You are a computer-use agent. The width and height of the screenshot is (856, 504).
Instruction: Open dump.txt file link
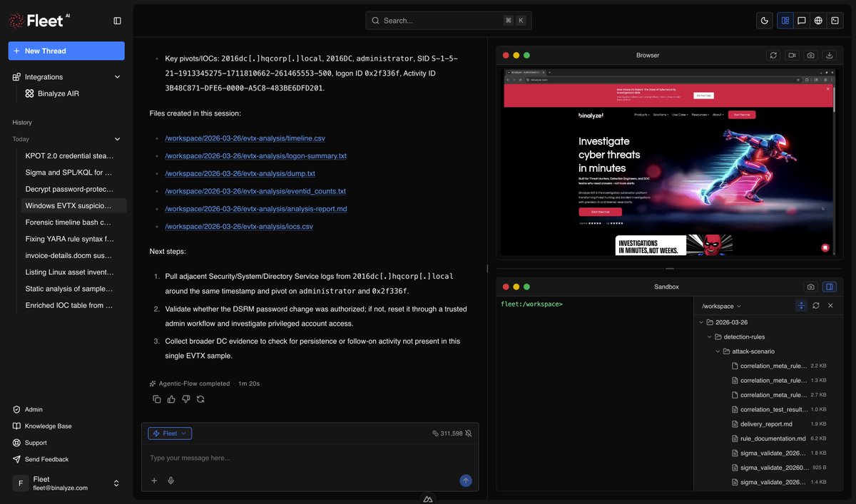click(240, 173)
